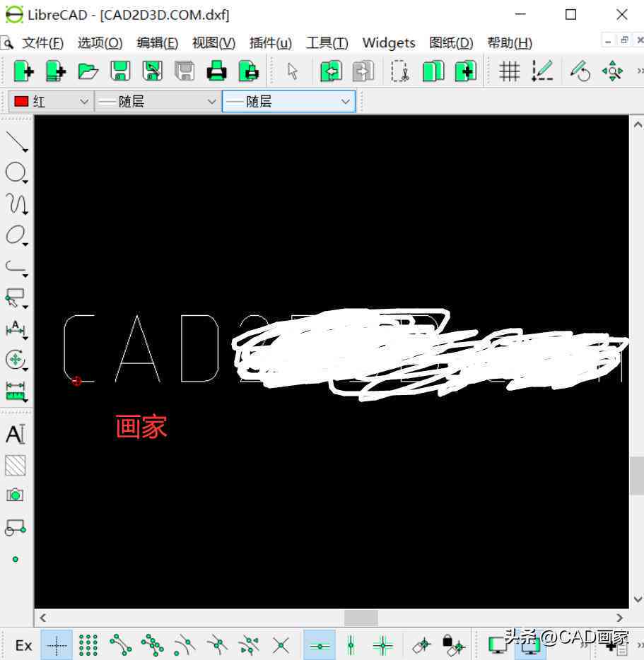Open the Widgets menu
This screenshot has width=644, height=660.
tap(389, 43)
